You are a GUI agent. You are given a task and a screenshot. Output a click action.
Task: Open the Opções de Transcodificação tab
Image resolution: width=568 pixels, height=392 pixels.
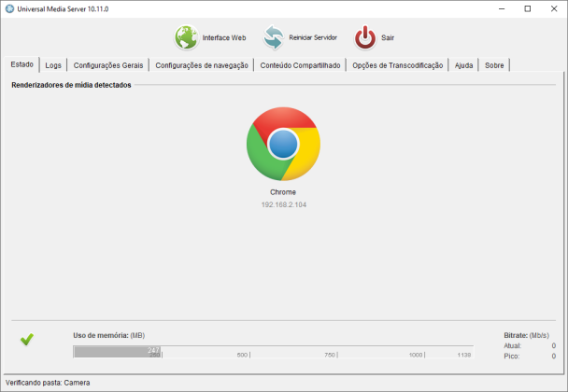(x=398, y=65)
